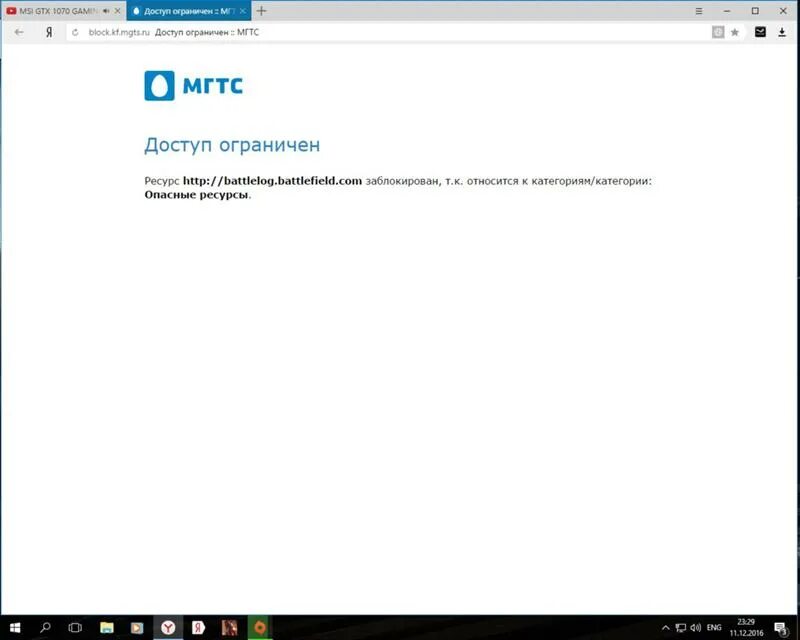The height and width of the screenshot is (640, 800).
Task: Open File Explorer from the taskbar
Action: [x=107, y=628]
